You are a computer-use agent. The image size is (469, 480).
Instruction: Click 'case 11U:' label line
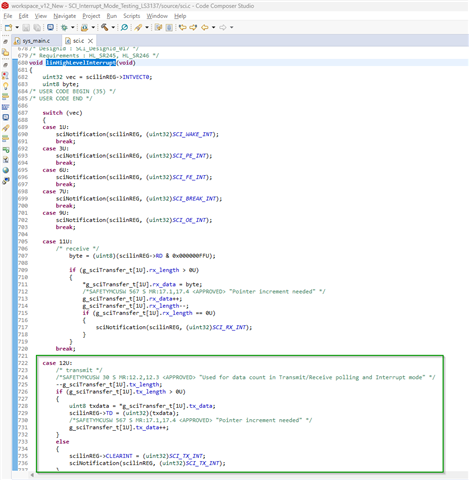point(57,241)
